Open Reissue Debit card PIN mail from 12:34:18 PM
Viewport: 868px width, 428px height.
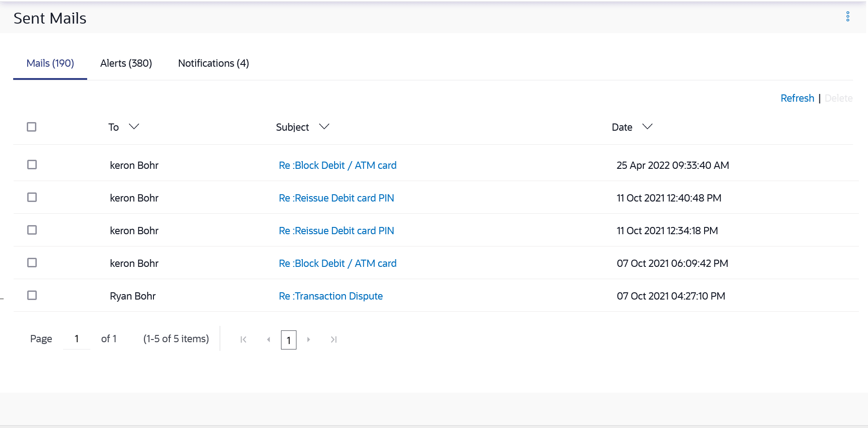(336, 231)
